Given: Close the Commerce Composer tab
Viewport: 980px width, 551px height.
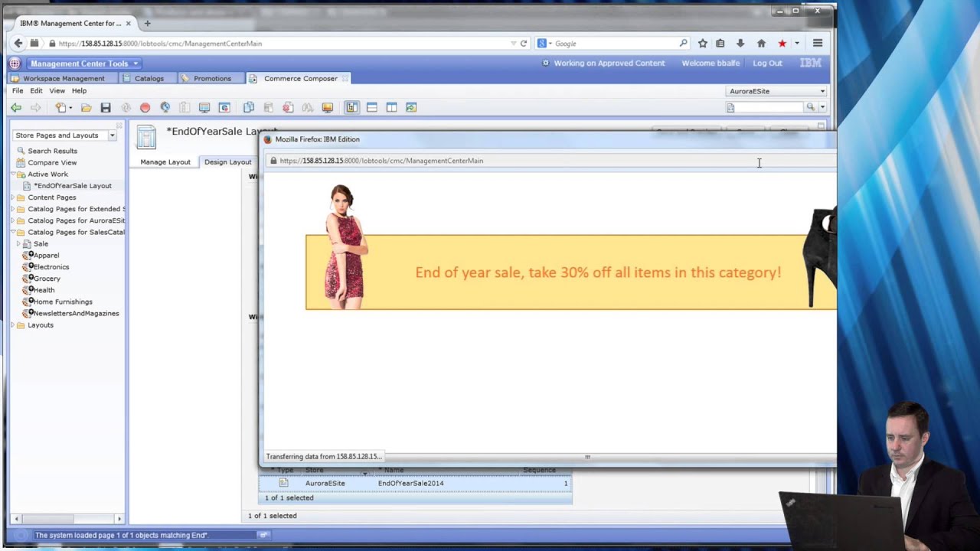Looking at the screenshot, I should tap(345, 78).
